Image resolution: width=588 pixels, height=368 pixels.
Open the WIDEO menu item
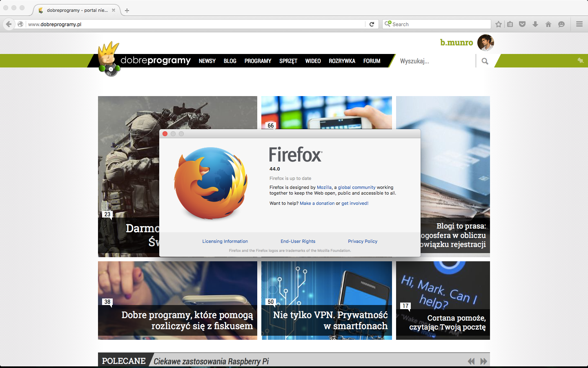tap(313, 61)
